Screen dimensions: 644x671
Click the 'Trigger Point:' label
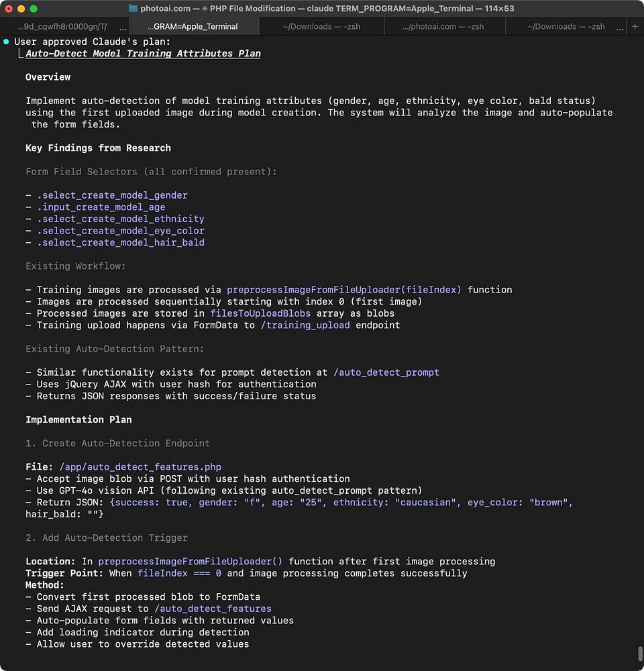(64, 574)
